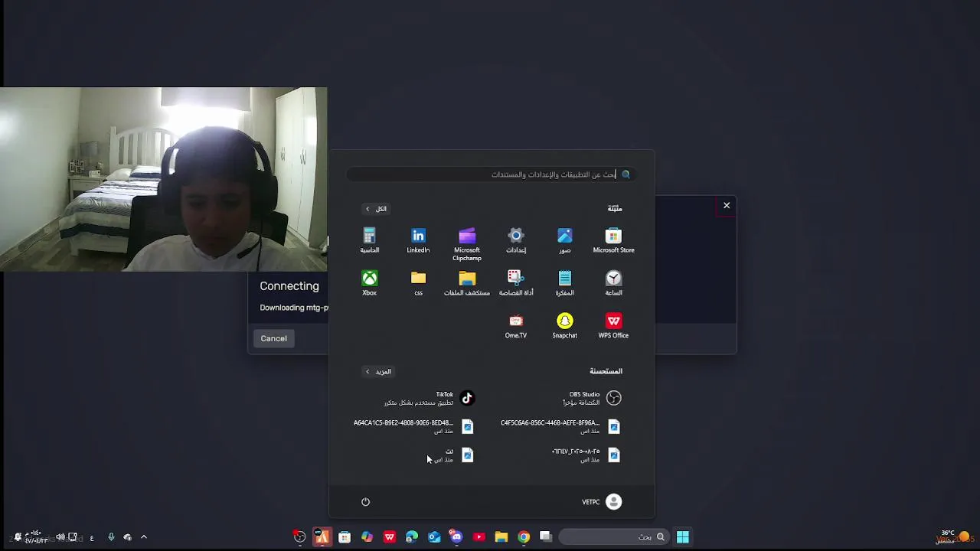The image size is (980, 551).
Task: Switch input language indicator ع
Action: (92, 537)
